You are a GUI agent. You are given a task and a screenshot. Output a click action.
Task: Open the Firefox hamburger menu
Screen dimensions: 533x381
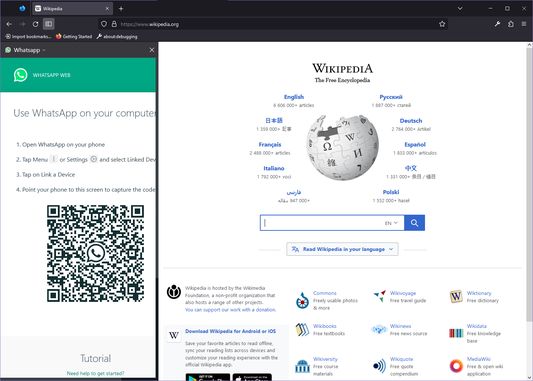tap(524, 24)
